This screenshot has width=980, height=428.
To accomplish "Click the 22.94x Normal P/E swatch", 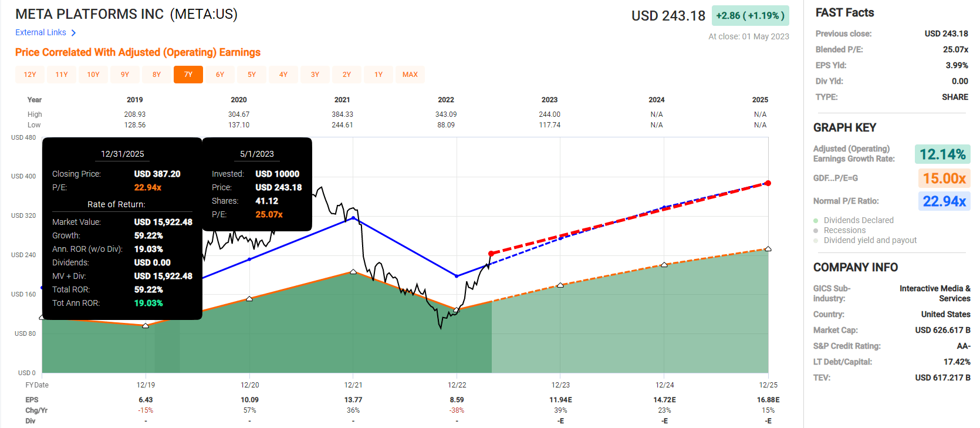I will click(944, 201).
